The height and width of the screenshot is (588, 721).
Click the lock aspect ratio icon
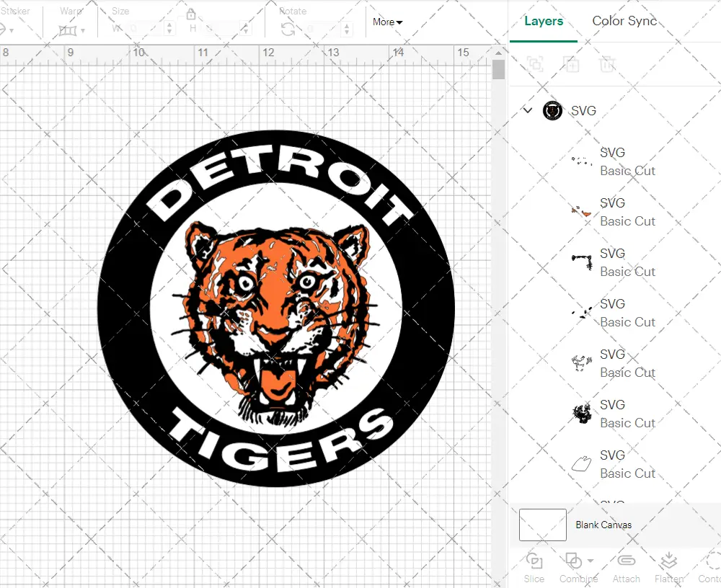point(191,15)
